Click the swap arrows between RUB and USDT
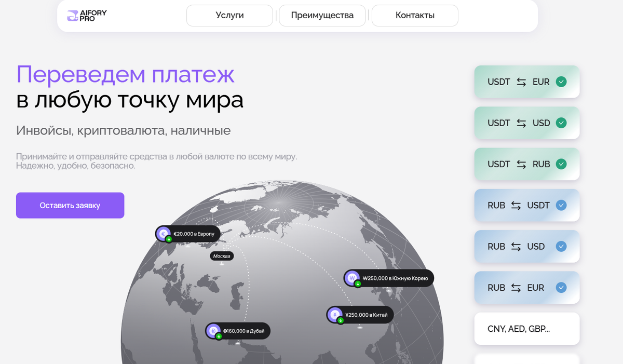This screenshot has height=364, width=623. click(x=516, y=205)
